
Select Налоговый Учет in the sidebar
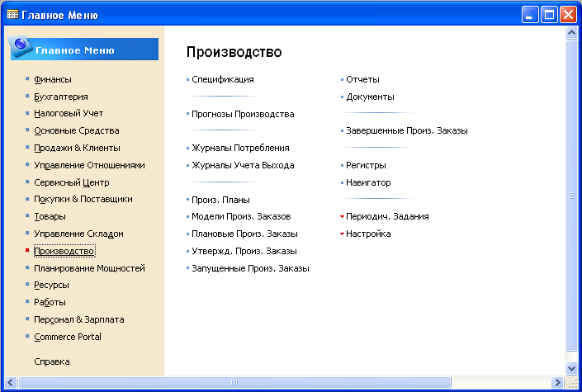click(69, 113)
